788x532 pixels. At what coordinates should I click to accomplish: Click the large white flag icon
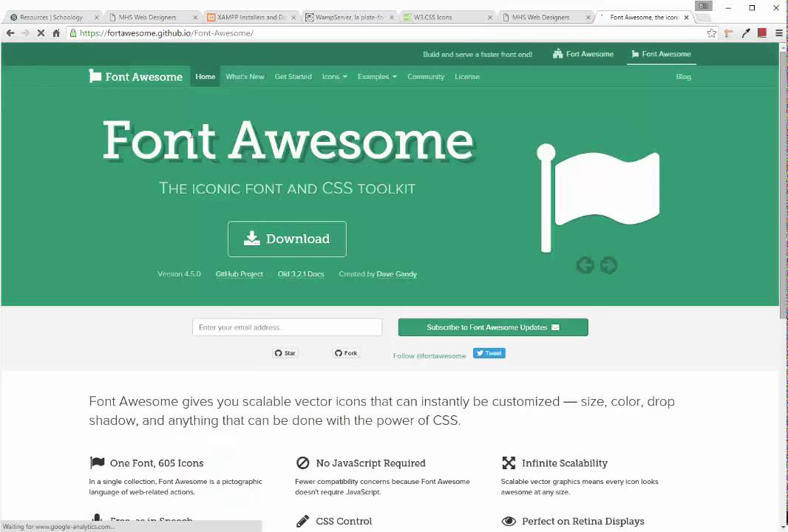597,198
